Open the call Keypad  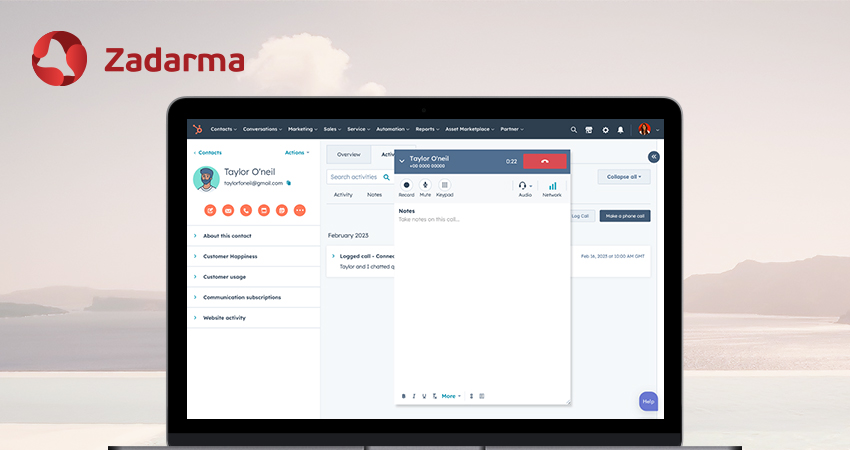click(x=445, y=188)
